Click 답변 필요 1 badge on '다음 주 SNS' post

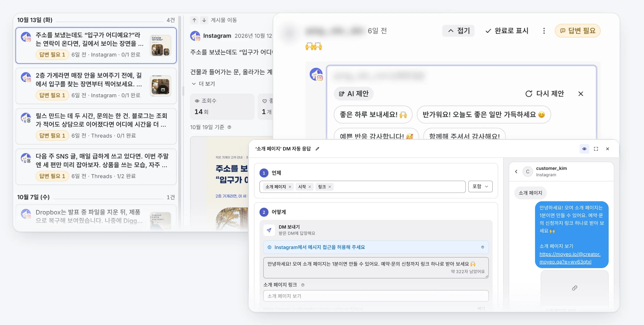[52, 176]
